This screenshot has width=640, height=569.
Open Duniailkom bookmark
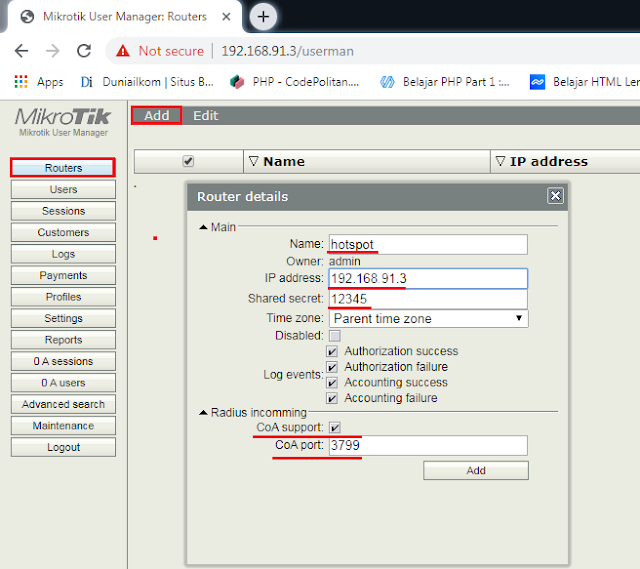pos(147,82)
